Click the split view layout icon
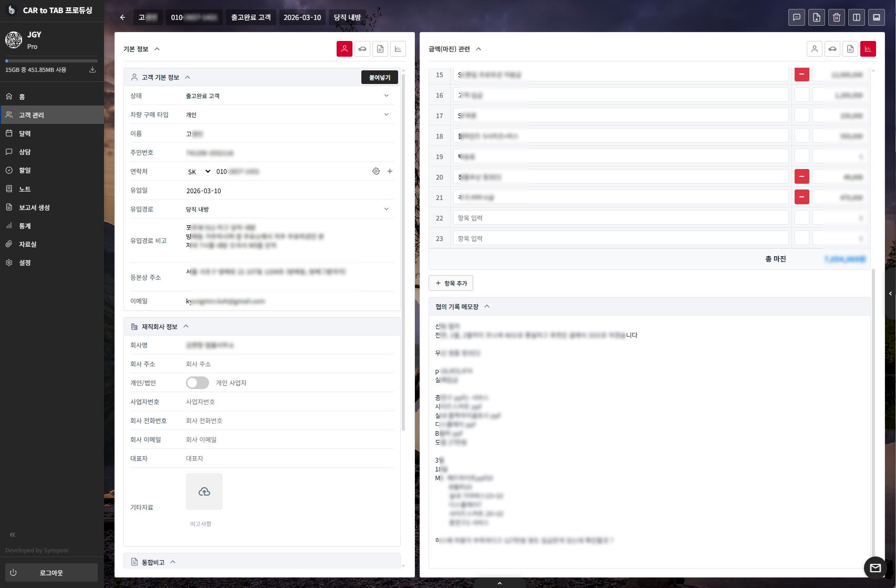 point(857,17)
